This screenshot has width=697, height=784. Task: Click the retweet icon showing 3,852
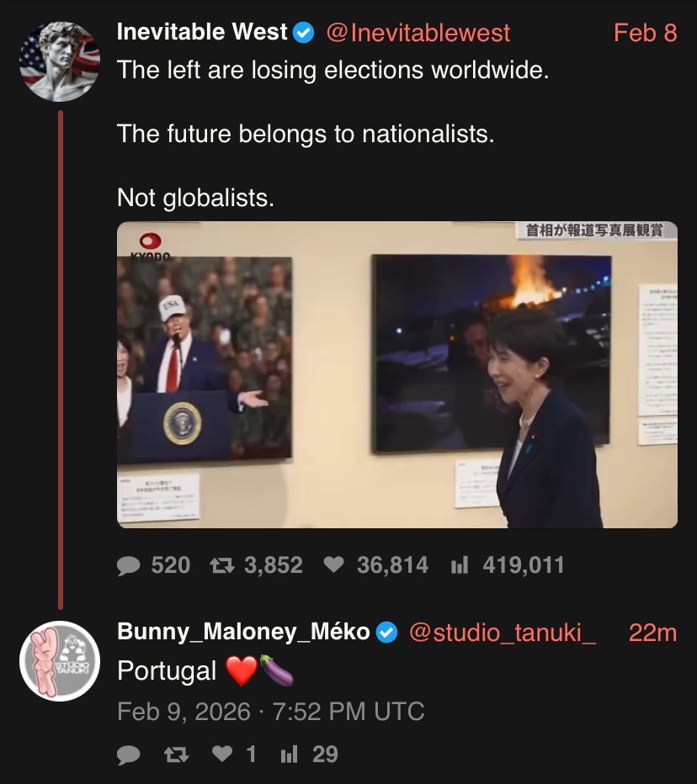click(221, 565)
